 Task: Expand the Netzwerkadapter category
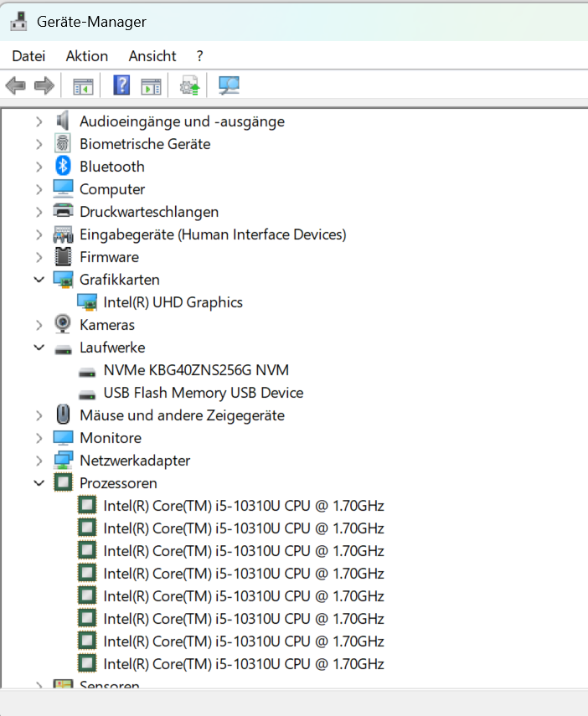(39, 461)
